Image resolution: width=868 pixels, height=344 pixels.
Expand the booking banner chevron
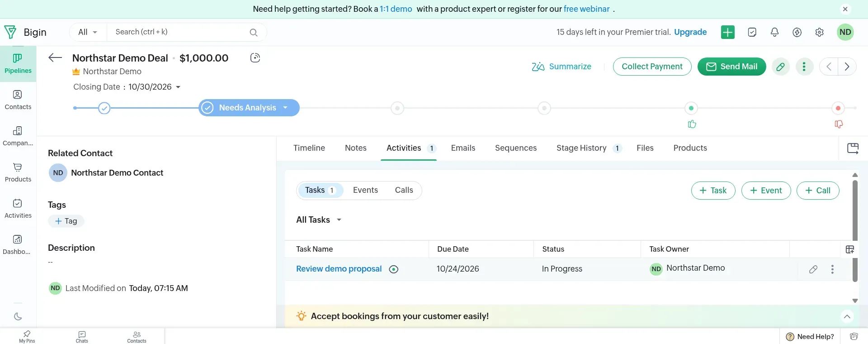click(x=847, y=316)
